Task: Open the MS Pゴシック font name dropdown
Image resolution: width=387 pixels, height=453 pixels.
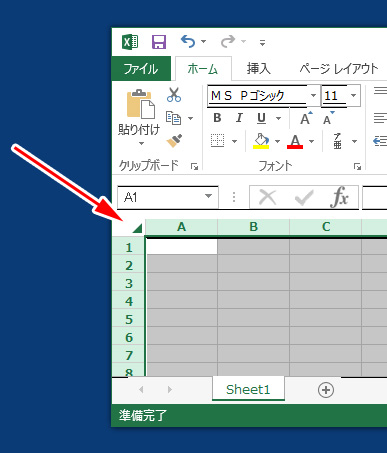Action: tap(313, 96)
